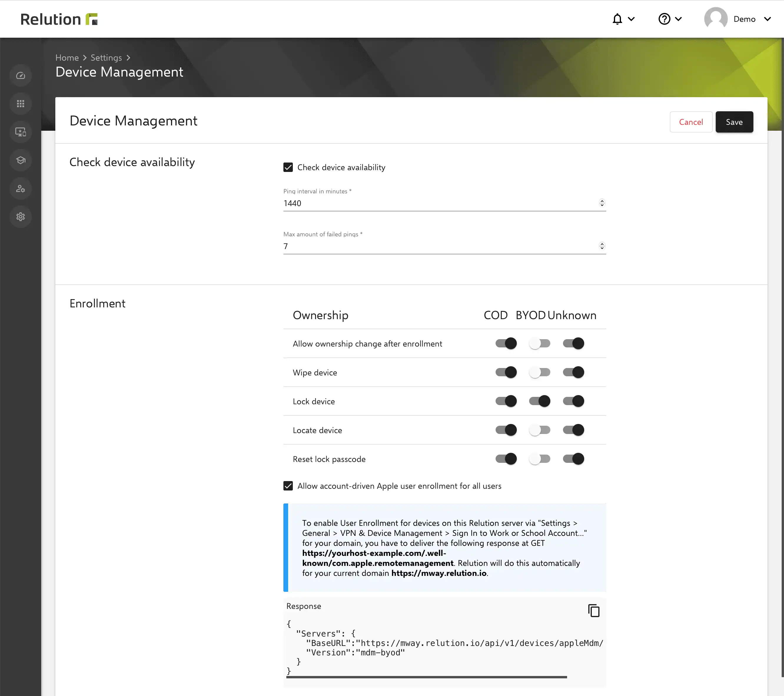The width and height of the screenshot is (784, 696).
Task: Copy the Response JSON with copy icon
Action: pyautogui.click(x=594, y=610)
